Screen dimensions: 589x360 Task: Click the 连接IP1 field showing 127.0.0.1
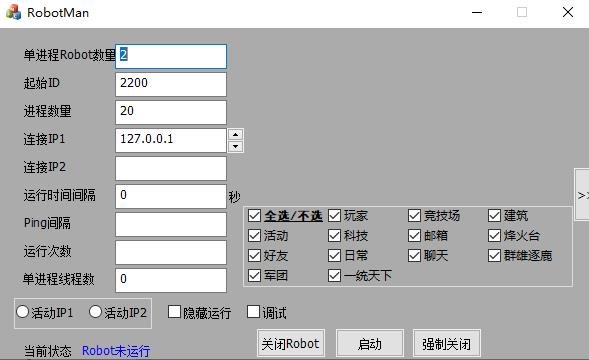(171, 140)
